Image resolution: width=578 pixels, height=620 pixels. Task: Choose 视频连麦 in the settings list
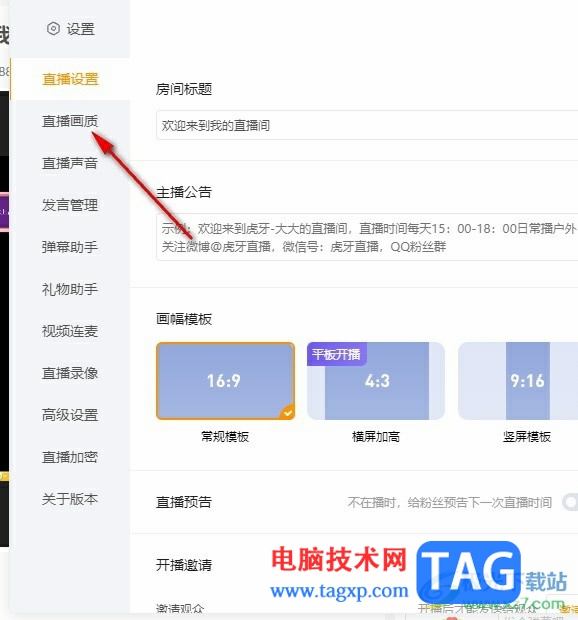tap(70, 331)
